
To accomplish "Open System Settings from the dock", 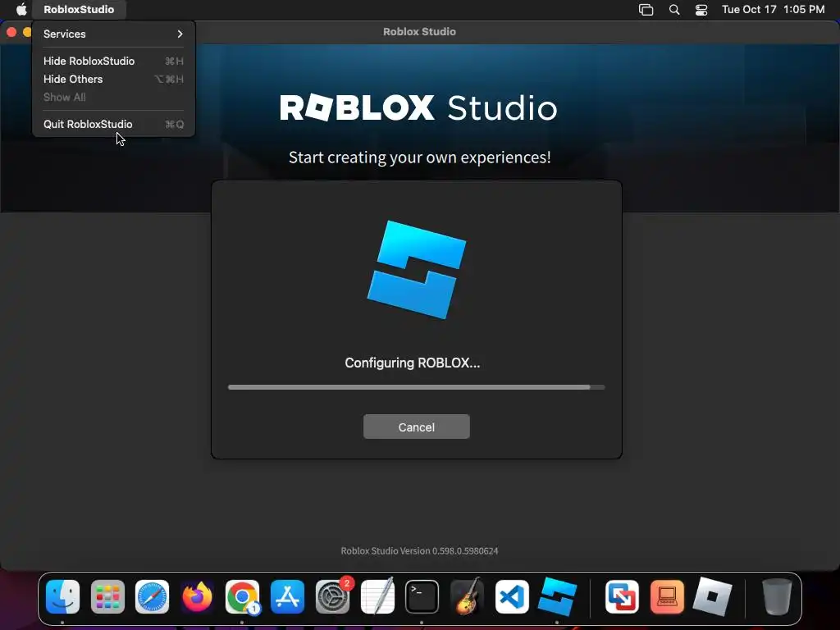I will [332, 597].
